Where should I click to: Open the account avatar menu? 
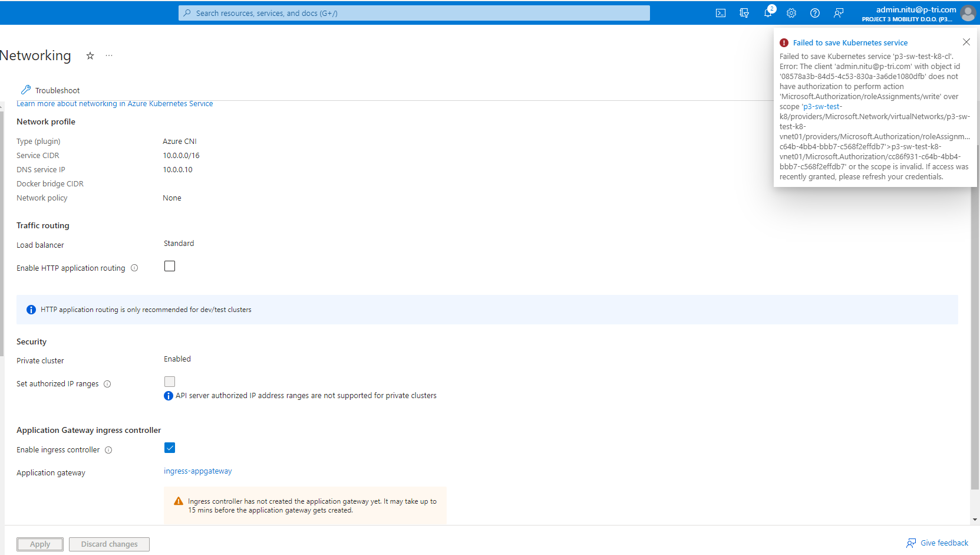(968, 13)
